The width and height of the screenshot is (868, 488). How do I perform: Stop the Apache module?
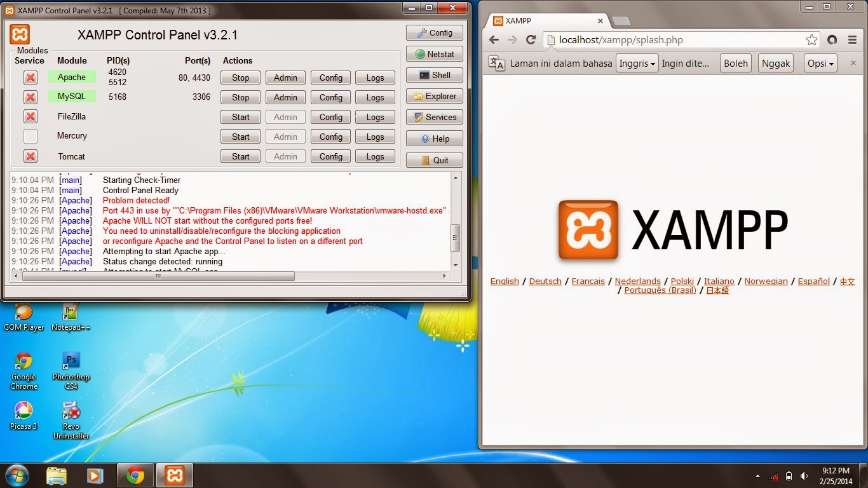[241, 78]
